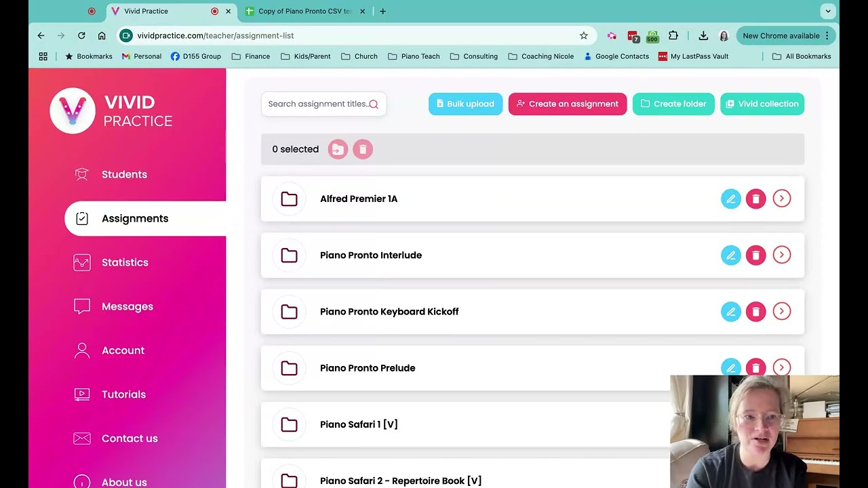Delete Piano Pronto Keyboard Kickoff folder
This screenshot has height=488, width=868.
[756, 311]
